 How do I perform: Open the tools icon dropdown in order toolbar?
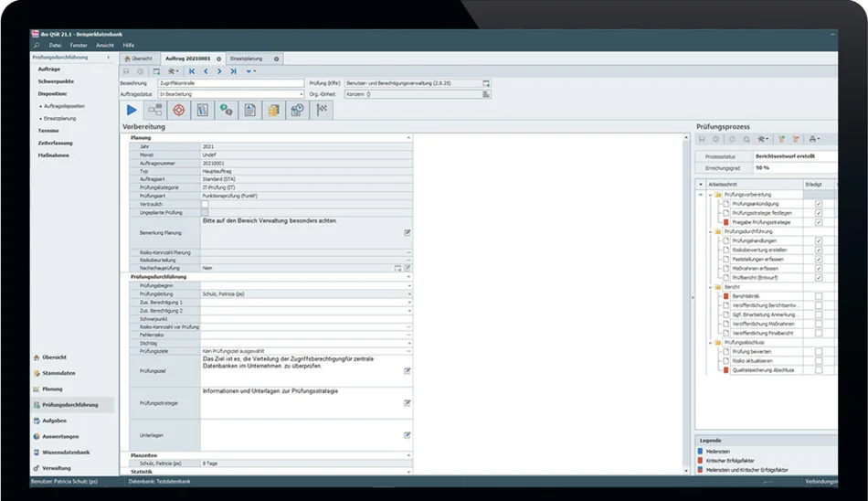pyautogui.click(x=173, y=71)
